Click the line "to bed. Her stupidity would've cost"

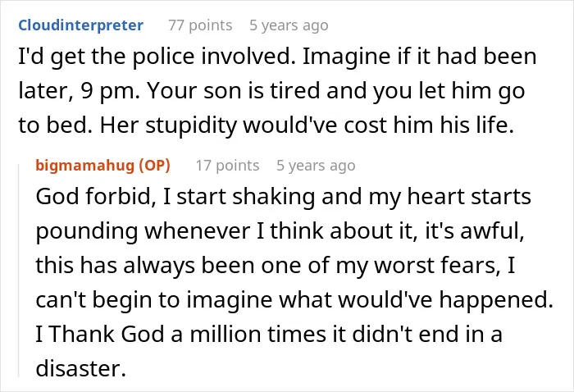click(x=266, y=125)
